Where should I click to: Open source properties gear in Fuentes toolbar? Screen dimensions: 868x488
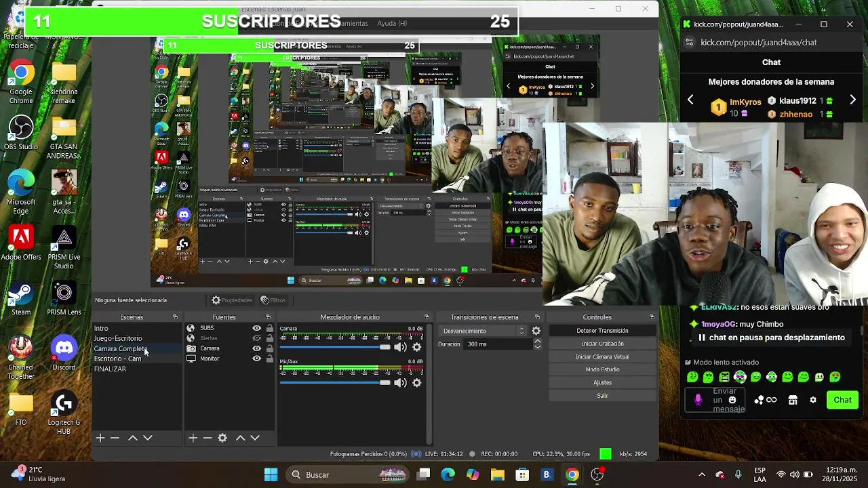click(x=222, y=438)
